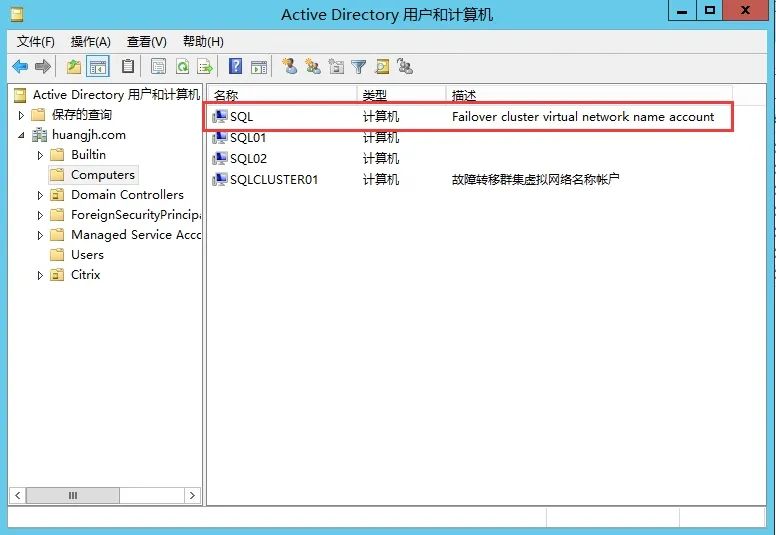Go forward with the gray arrow
Viewport: 776px width, 535px height.
[43, 66]
